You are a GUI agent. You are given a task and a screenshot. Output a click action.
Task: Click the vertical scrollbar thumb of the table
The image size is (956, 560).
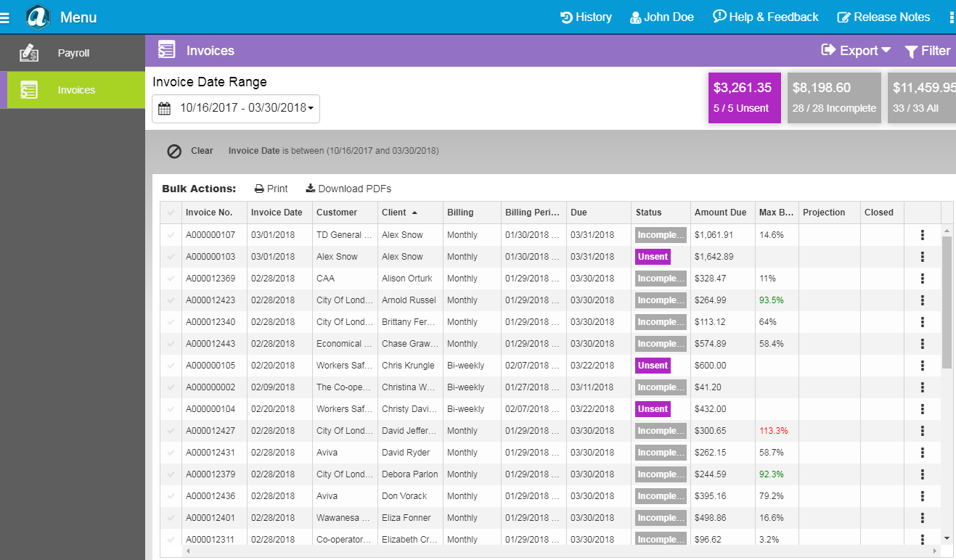click(947, 302)
